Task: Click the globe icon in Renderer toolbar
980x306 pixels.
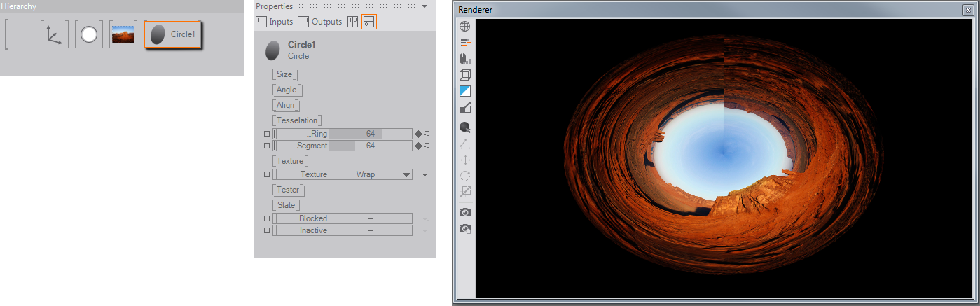Action: (465, 27)
